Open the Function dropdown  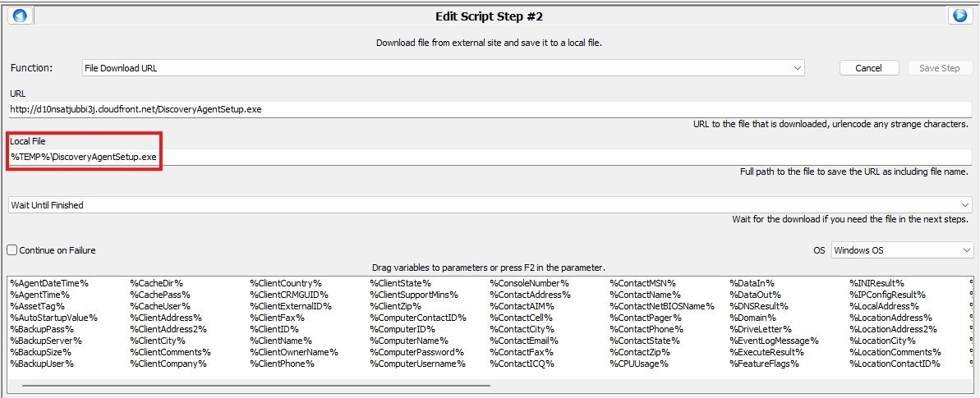(x=444, y=68)
